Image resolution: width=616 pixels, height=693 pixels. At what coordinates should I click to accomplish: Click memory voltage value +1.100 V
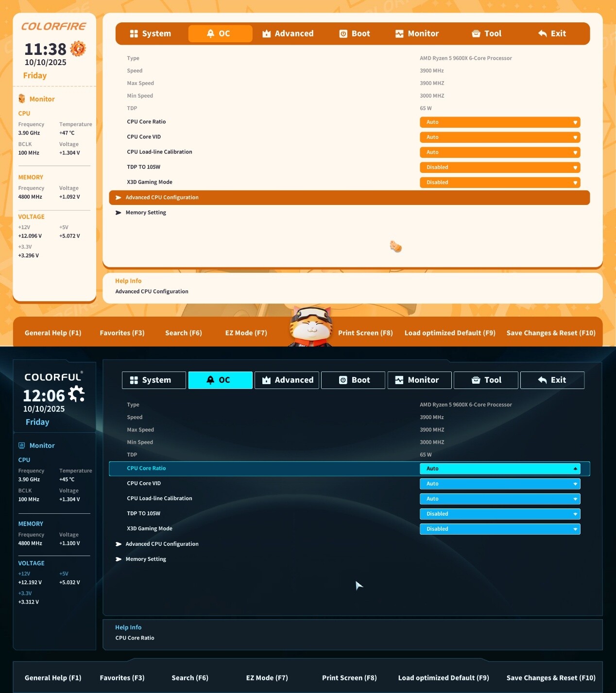tap(69, 543)
